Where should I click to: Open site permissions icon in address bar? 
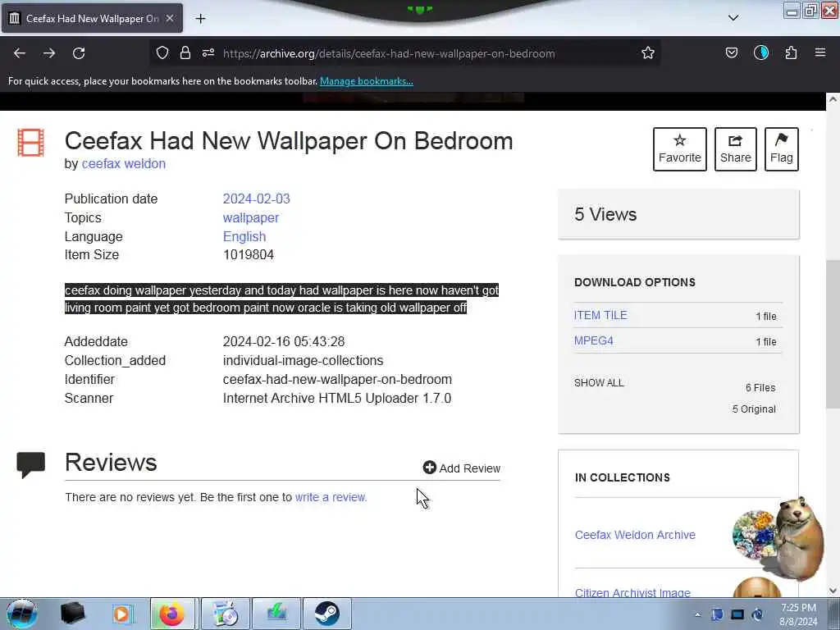tap(208, 52)
